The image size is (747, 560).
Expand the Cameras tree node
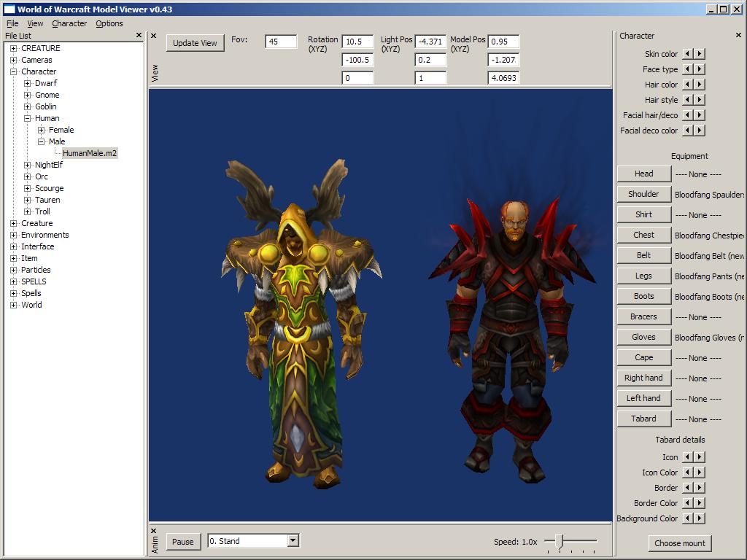click(13, 60)
